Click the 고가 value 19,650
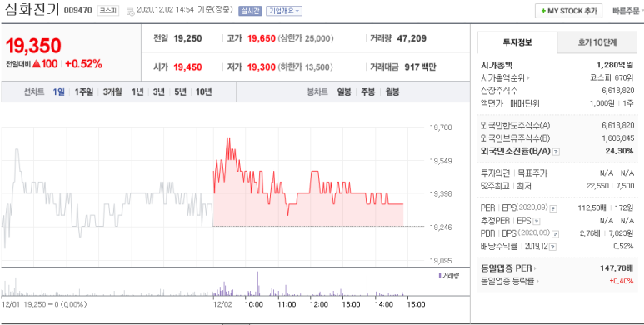644x325 pixels. click(262, 38)
